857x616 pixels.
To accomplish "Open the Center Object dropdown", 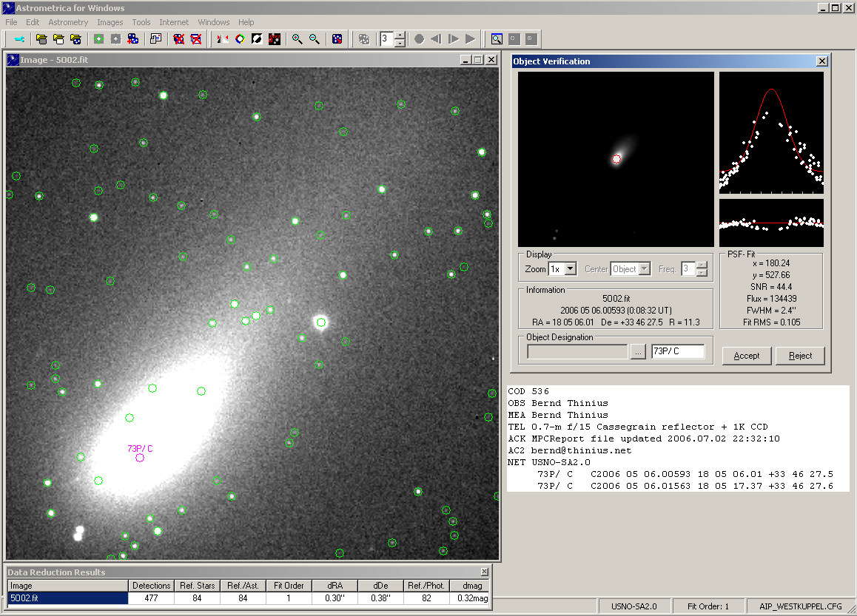I will point(644,269).
